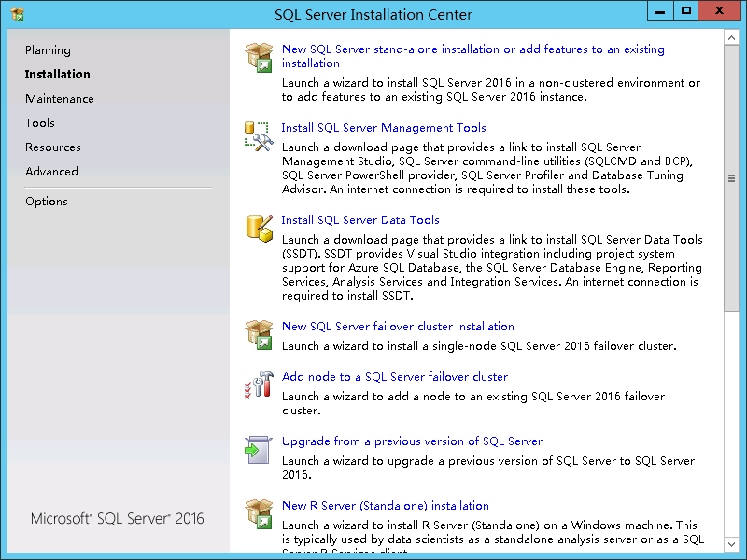Select the Installation section
This screenshot has width=747, height=560.
57,75
